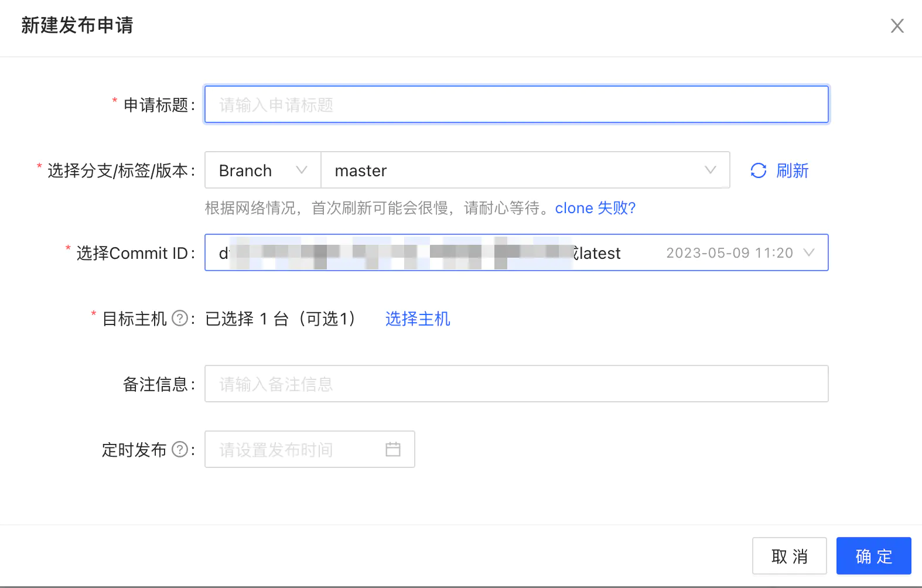Open the master branch selector
Image resolution: width=922 pixels, height=588 pixels.
(x=525, y=170)
